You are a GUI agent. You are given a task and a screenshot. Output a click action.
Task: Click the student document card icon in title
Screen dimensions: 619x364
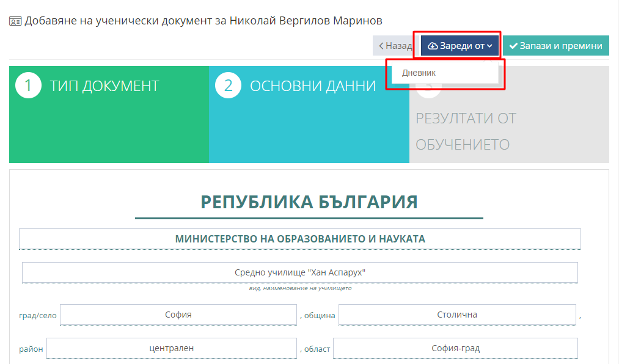pyautogui.click(x=15, y=21)
